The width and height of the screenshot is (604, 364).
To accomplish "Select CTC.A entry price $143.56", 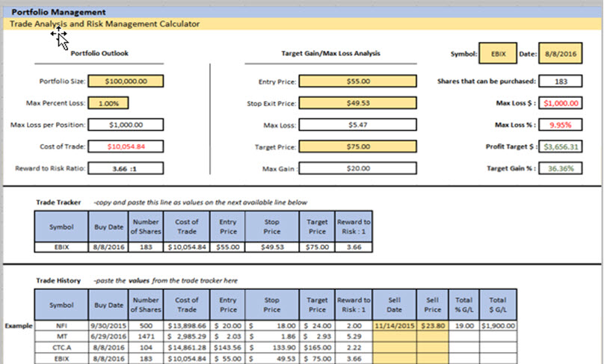I will [x=228, y=348].
